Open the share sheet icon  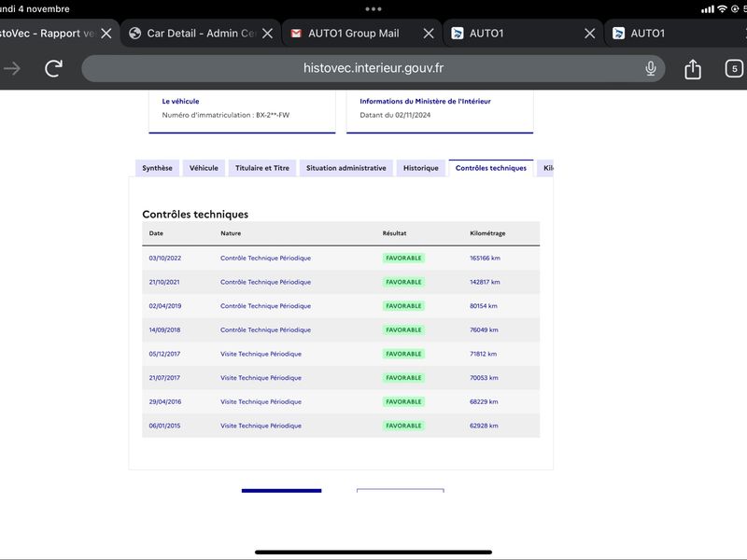[693, 69]
